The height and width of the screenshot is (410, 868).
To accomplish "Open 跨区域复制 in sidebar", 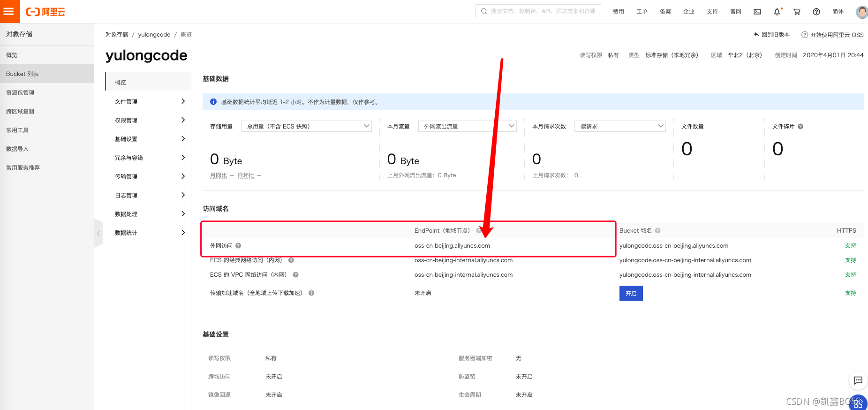I will 47,111.
